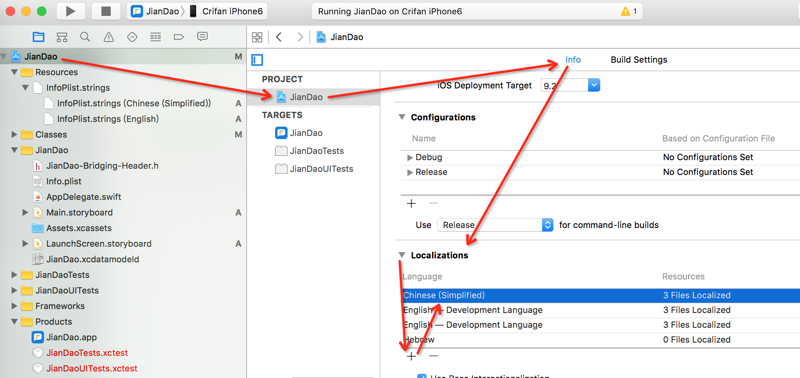Image resolution: width=800 pixels, height=378 pixels.
Task: Toggle the Use Base Internationalization checkbox
Action: [x=421, y=376]
